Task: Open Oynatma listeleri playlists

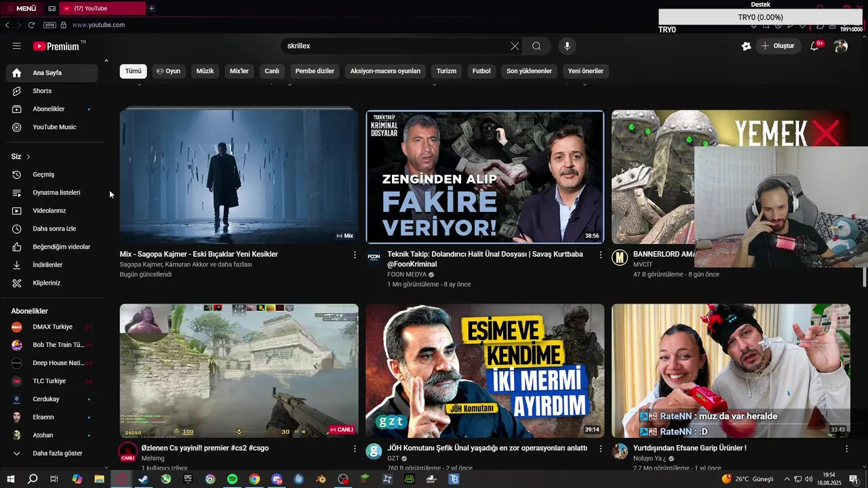Action: [x=52, y=192]
